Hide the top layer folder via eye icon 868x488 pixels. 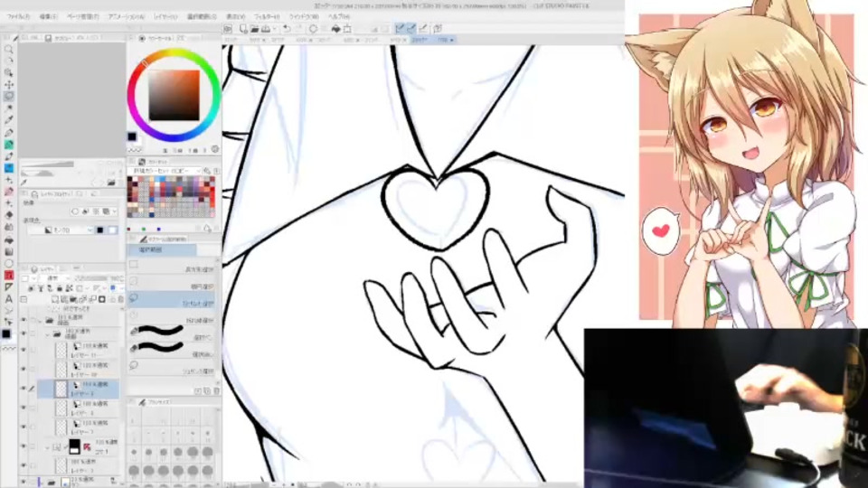(24, 320)
